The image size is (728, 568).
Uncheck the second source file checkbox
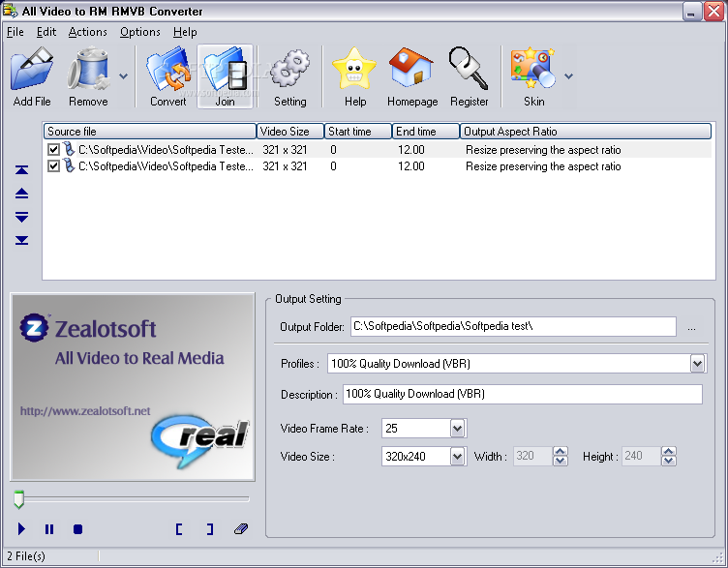53,166
